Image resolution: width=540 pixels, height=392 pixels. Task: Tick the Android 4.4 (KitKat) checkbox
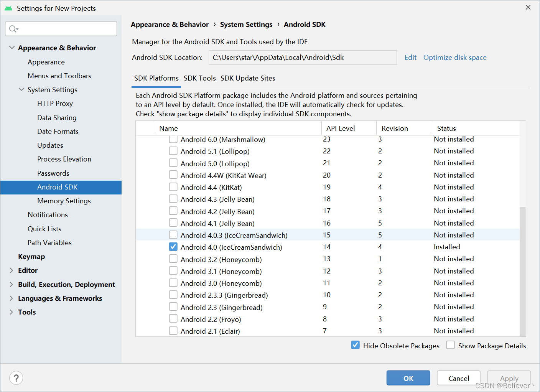(173, 187)
